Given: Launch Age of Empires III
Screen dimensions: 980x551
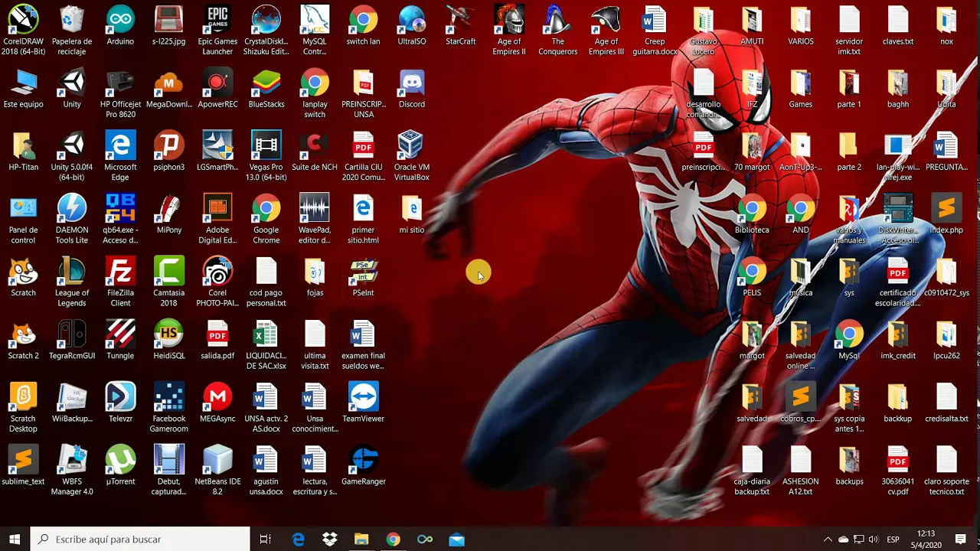Looking at the screenshot, I should tap(606, 31).
